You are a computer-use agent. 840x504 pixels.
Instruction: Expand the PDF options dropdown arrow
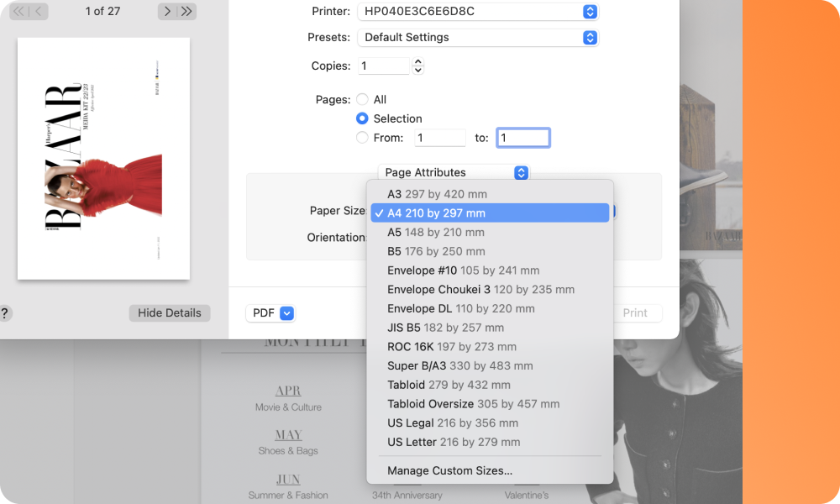286,313
